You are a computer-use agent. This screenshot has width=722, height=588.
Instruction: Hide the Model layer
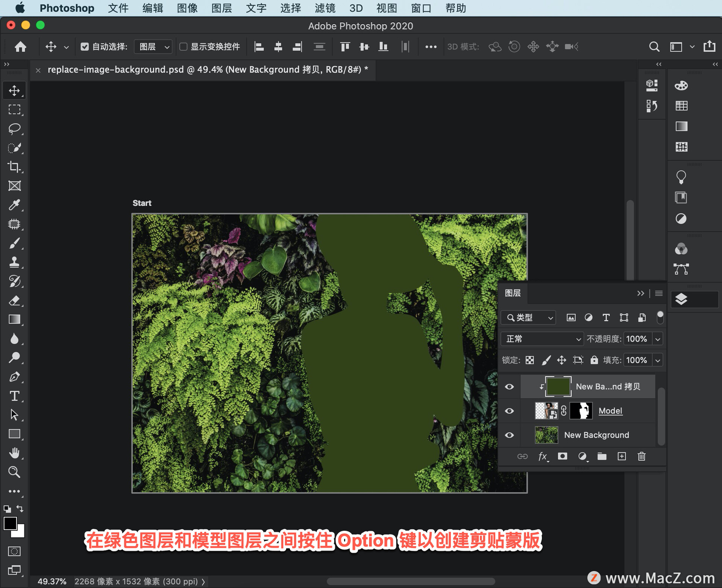pos(509,411)
